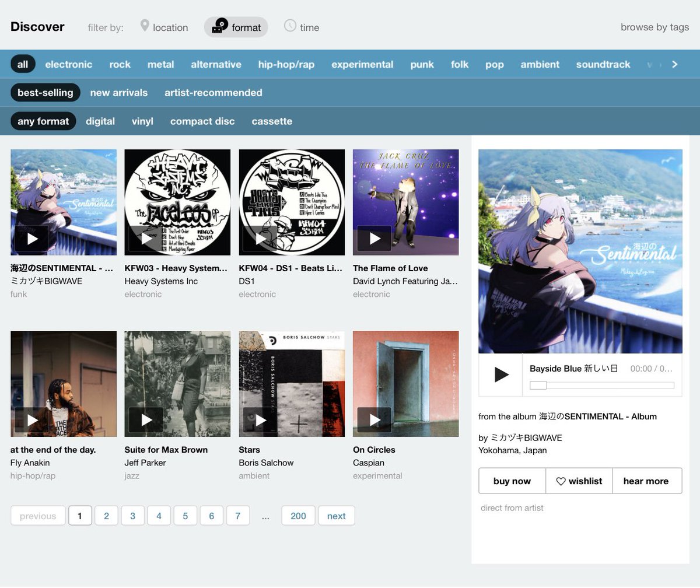
Task: Select the electronic genre filter
Action: point(69,64)
